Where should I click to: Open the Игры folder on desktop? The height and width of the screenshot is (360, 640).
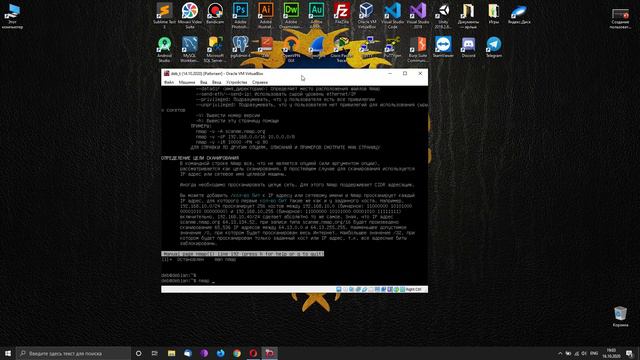(493, 13)
